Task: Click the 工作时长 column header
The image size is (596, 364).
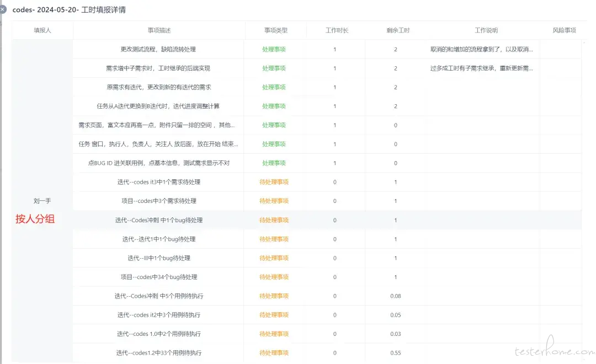Action: [x=337, y=30]
